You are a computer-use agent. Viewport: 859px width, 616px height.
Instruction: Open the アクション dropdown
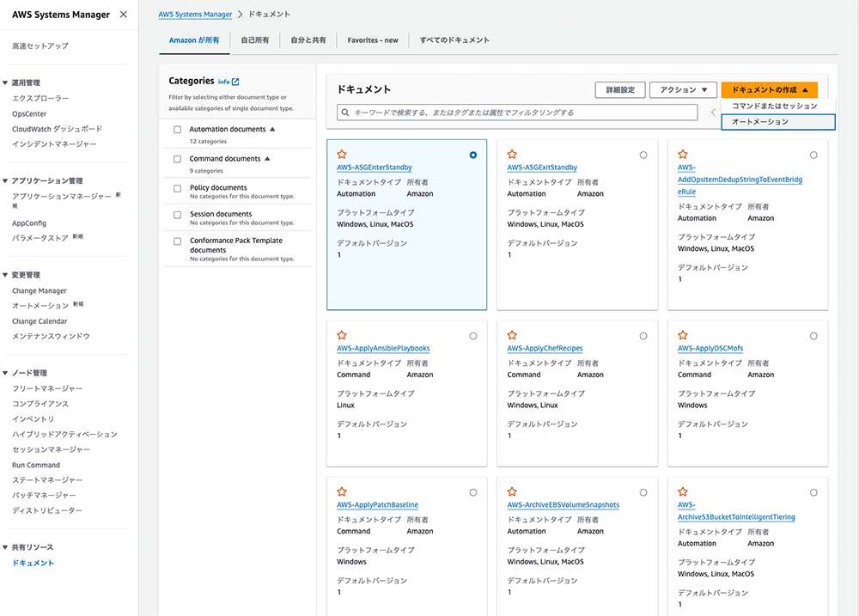683,90
